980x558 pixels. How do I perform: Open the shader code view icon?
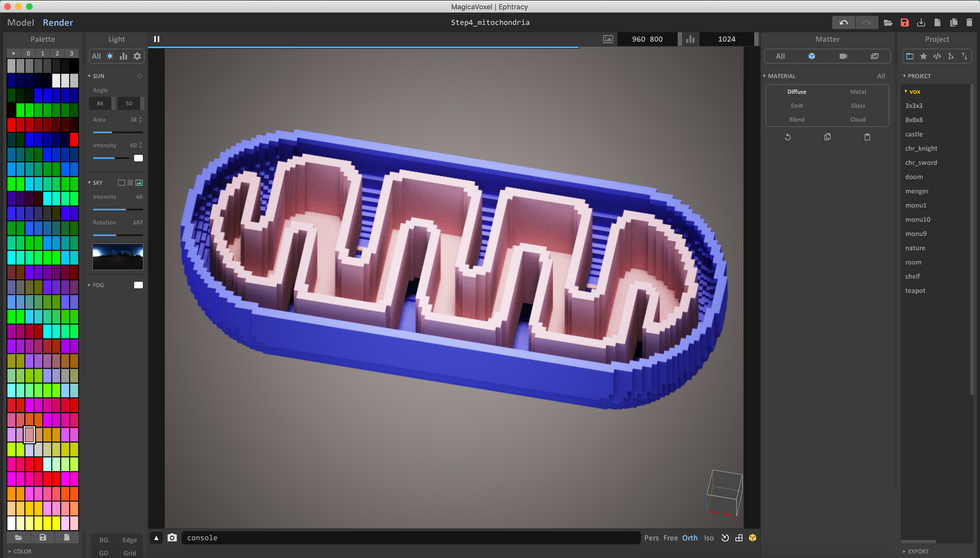point(937,56)
